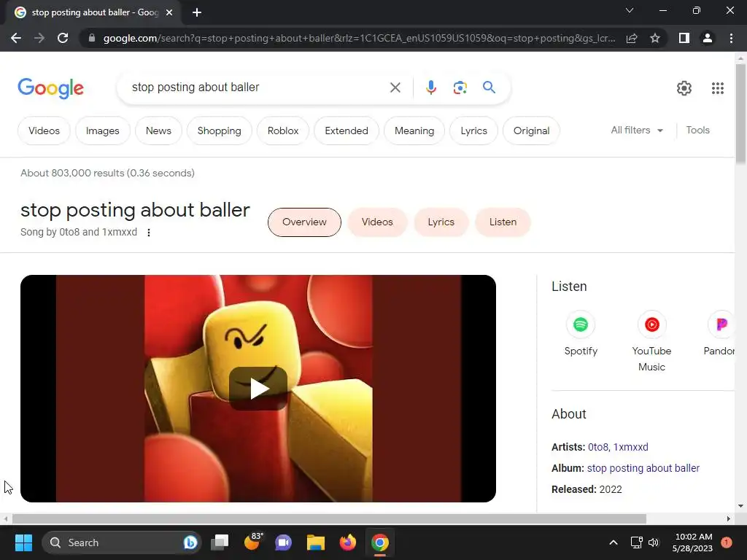Screen dimensions: 747x560
Task: Click the 'About 803,000 results' text
Action: [x=108, y=173]
